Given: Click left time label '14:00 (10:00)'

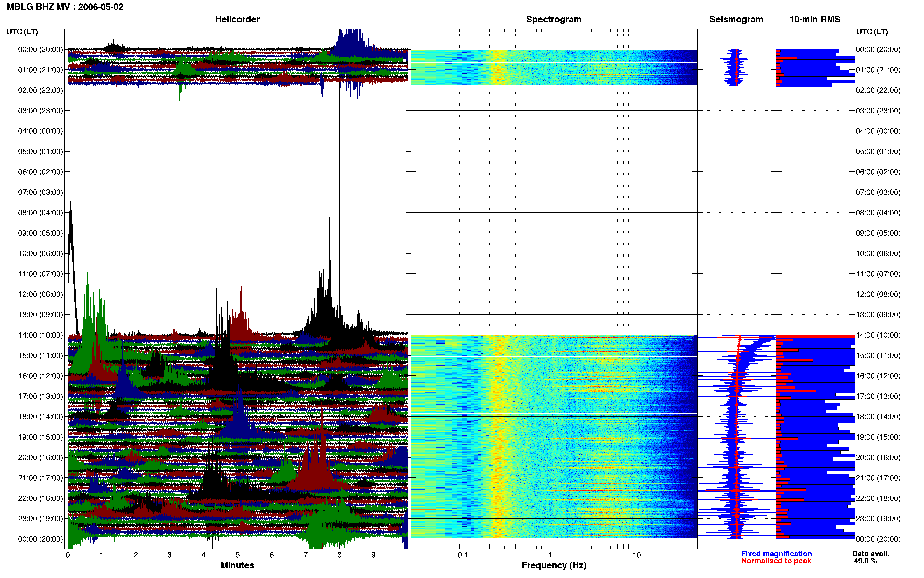Looking at the screenshot, I should [x=41, y=335].
